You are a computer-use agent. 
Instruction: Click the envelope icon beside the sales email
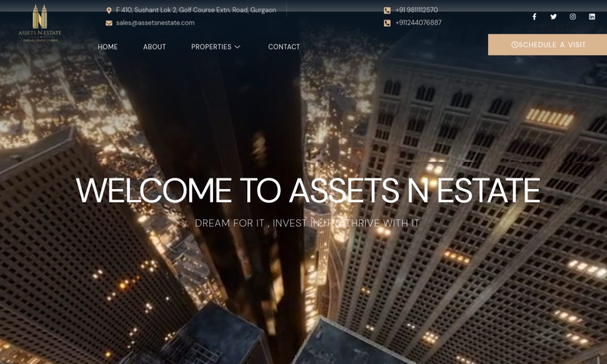109,23
